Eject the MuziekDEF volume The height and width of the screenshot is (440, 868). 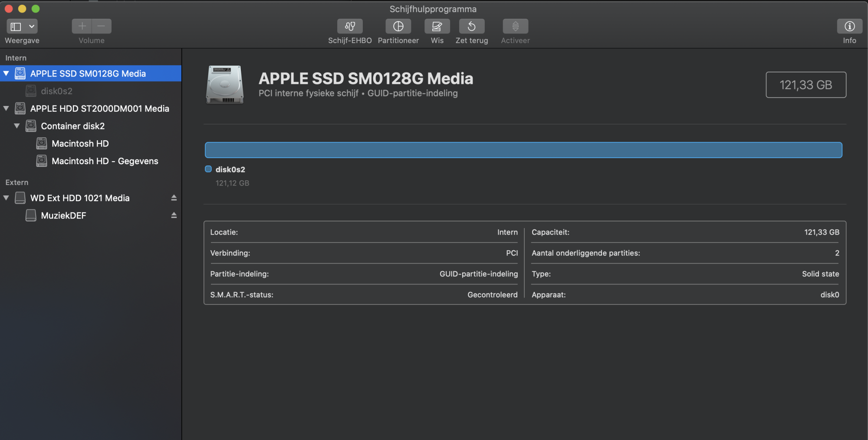pos(174,215)
